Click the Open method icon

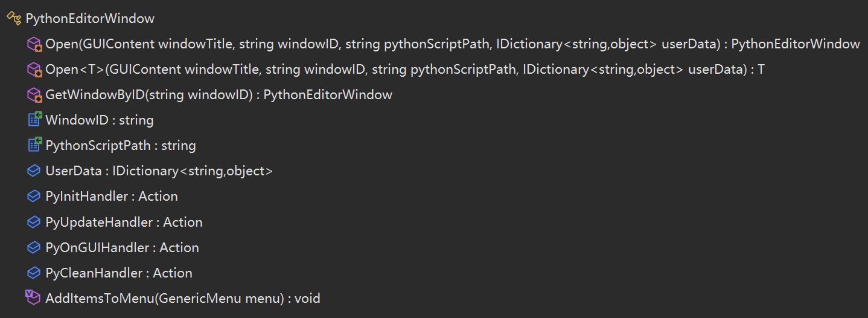(x=34, y=44)
